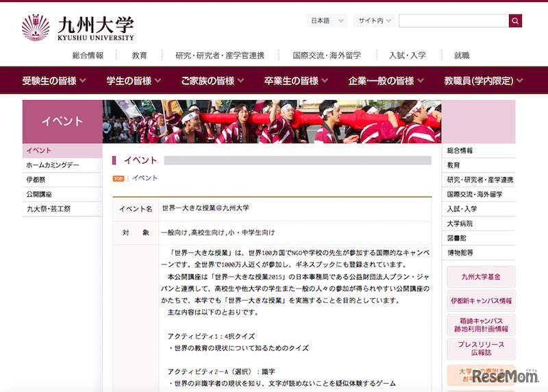Open 国際交流・海外留学 in right sidebar

click(x=480, y=195)
